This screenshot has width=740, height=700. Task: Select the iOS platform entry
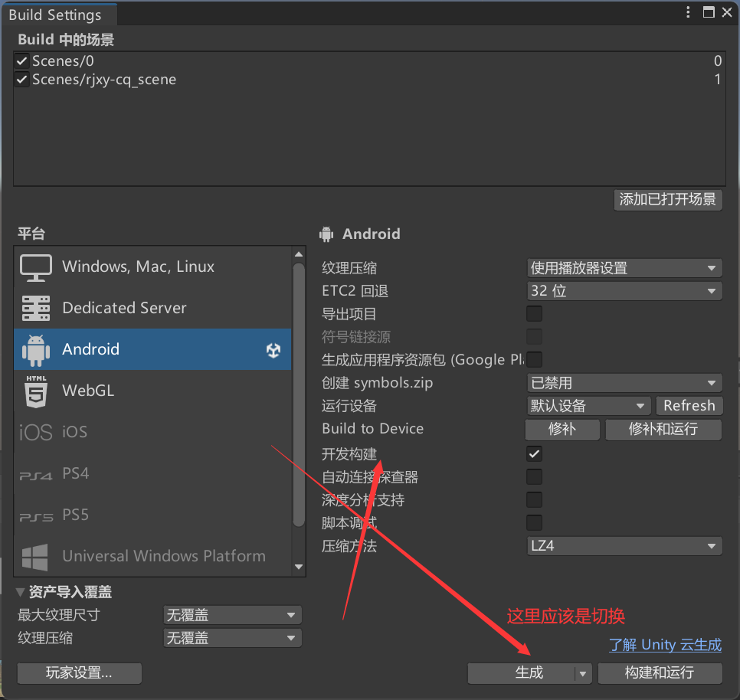click(x=152, y=432)
